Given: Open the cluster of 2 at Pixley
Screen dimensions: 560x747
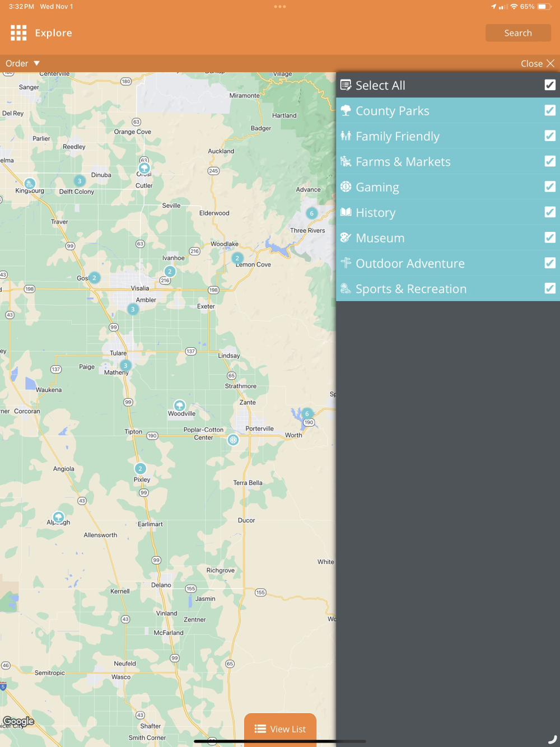Looking at the screenshot, I should pyautogui.click(x=140, y=468).
